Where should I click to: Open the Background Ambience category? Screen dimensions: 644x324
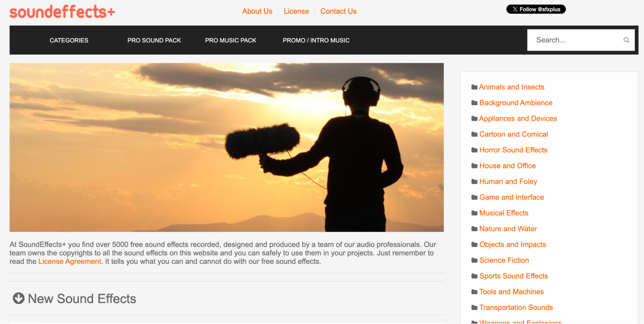click(516, 103)
